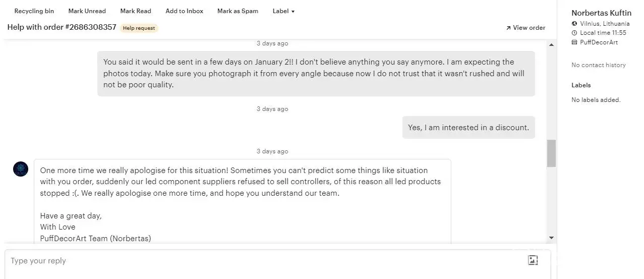Open the Label dropdown menu
Screen dimensions: 644x279
[283, 11]
